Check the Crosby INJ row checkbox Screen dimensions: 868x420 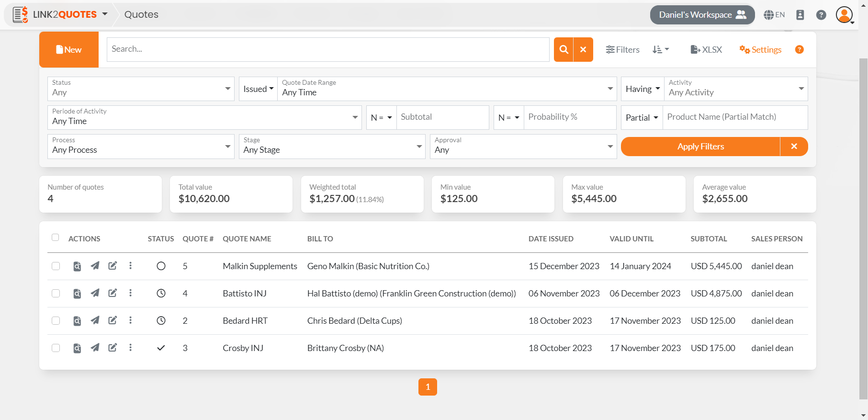56,348
